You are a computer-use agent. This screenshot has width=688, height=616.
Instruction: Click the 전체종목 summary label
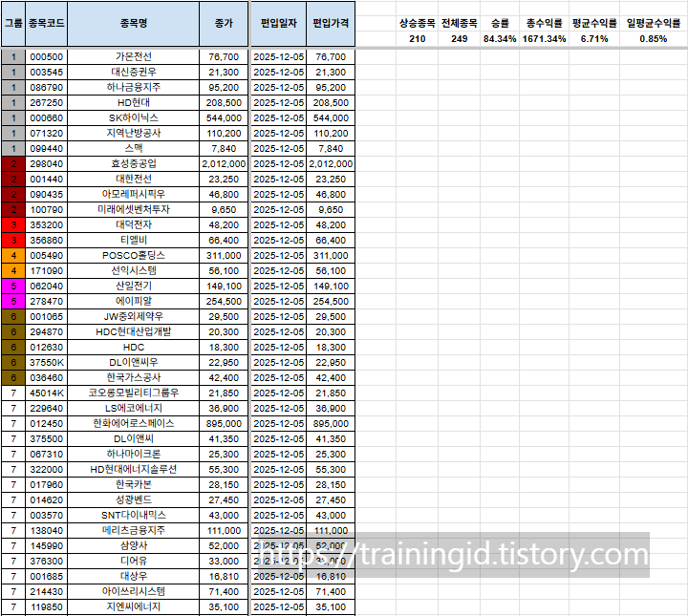[x=459, y=24]
